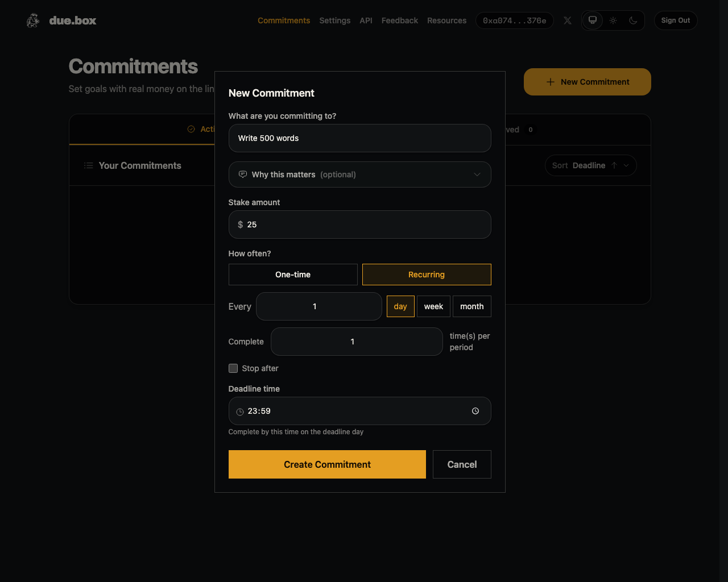Select One-time frequency option
This screenshot has height=582, width=728.
pyautogui.click(x=293, y=275)
